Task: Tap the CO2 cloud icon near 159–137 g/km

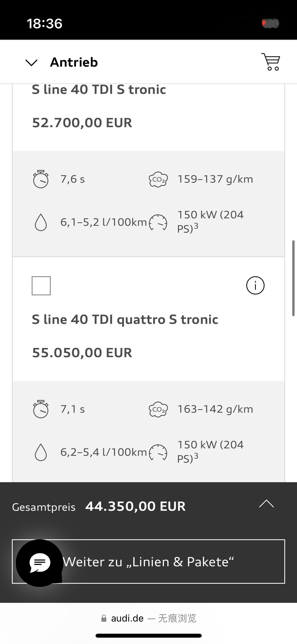Action: 158,179
